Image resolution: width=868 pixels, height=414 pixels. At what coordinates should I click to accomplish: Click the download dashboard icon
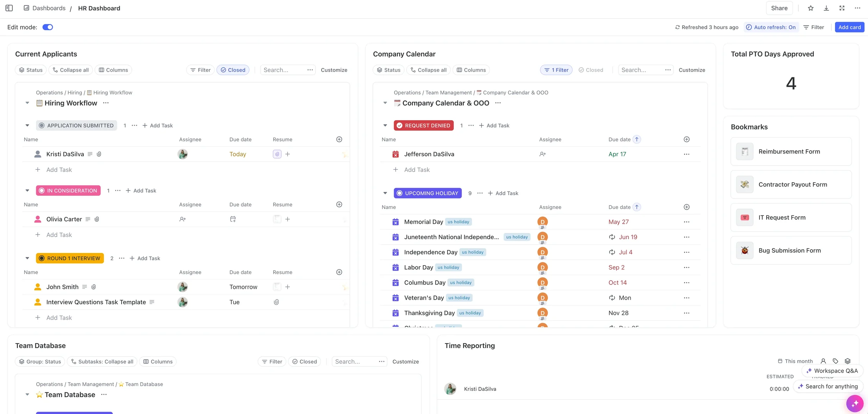(826, 8)
